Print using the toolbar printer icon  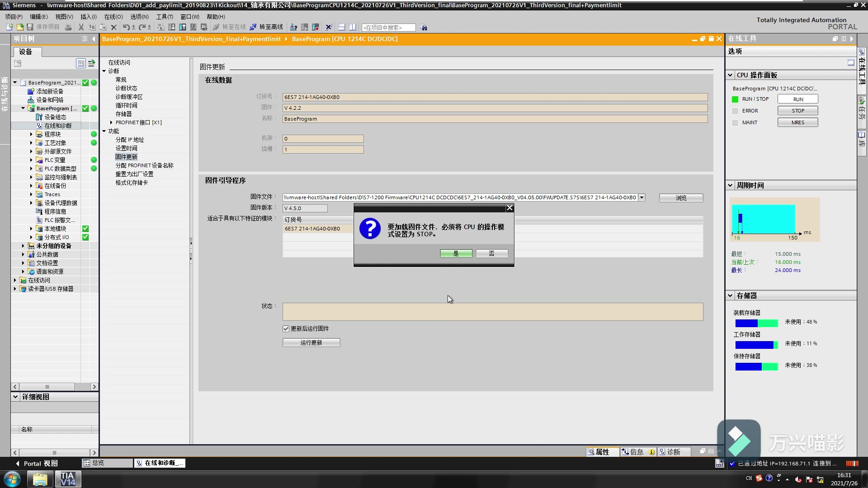click(68, 27)
